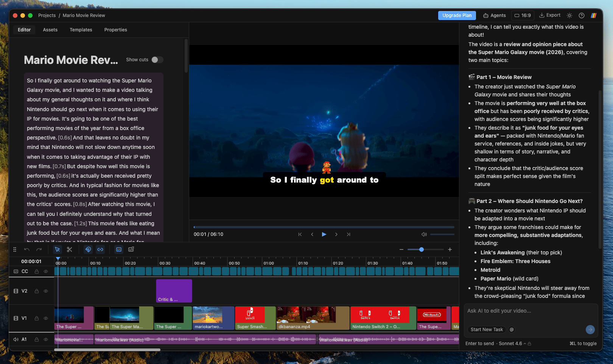The image size is (613, 364).
Task: Mute the preview with speaker icon
Action: click(x=424, y=234)
